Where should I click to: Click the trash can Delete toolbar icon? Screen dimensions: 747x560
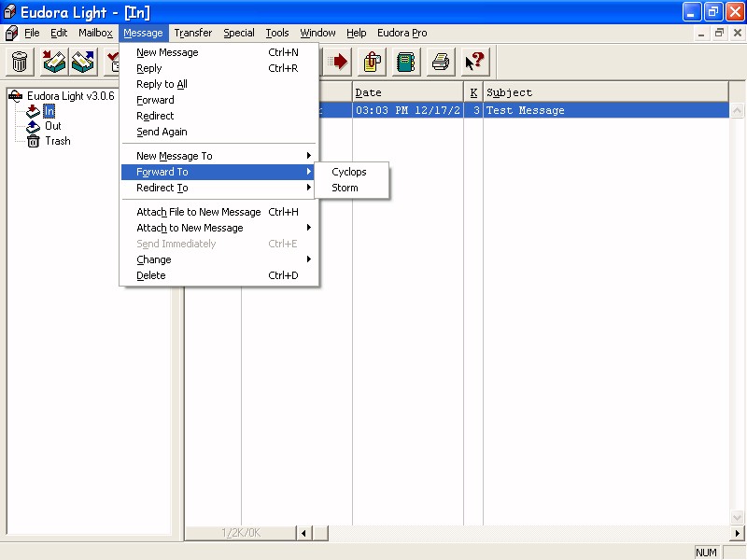(x=20, y=62)
